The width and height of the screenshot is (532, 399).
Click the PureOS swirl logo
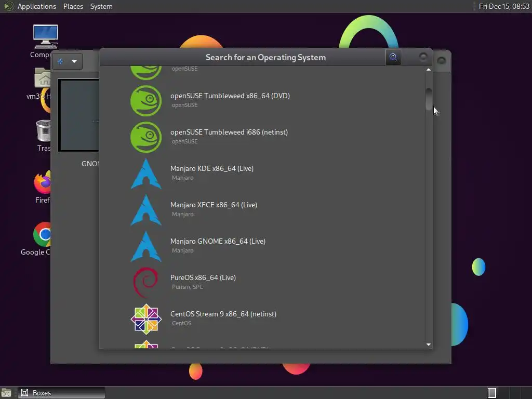[146, 283]
